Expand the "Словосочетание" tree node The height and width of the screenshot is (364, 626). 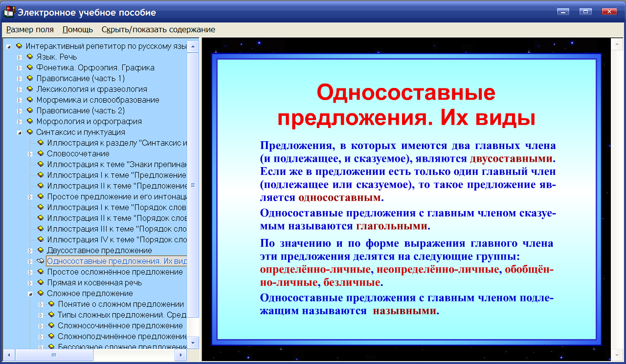(x=31, y=153)
